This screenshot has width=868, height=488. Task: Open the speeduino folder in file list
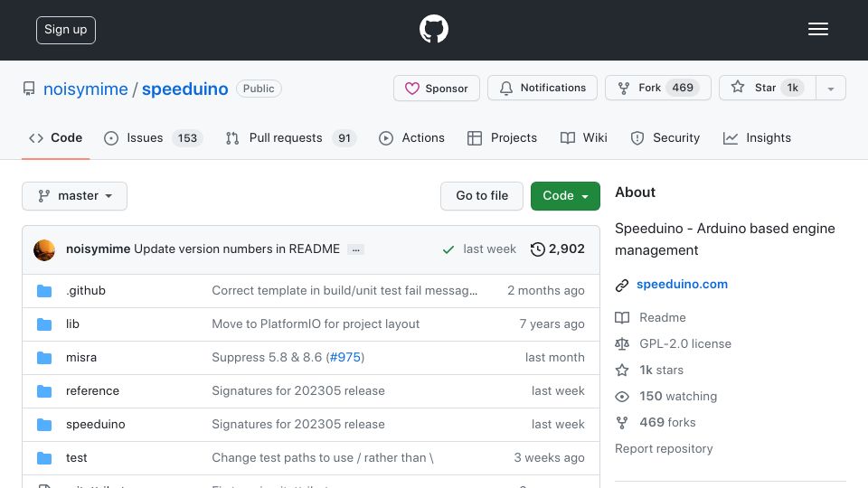96,424
